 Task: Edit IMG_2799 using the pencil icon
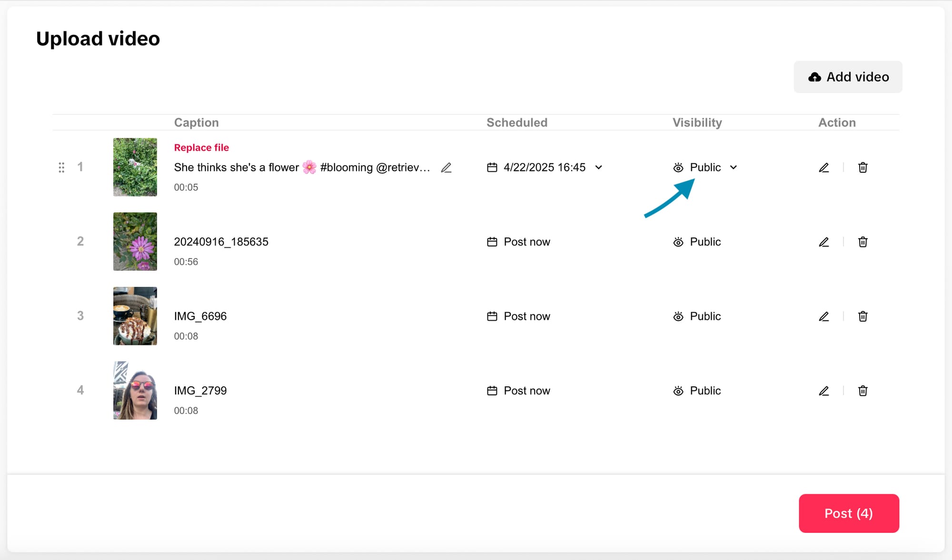824,391
